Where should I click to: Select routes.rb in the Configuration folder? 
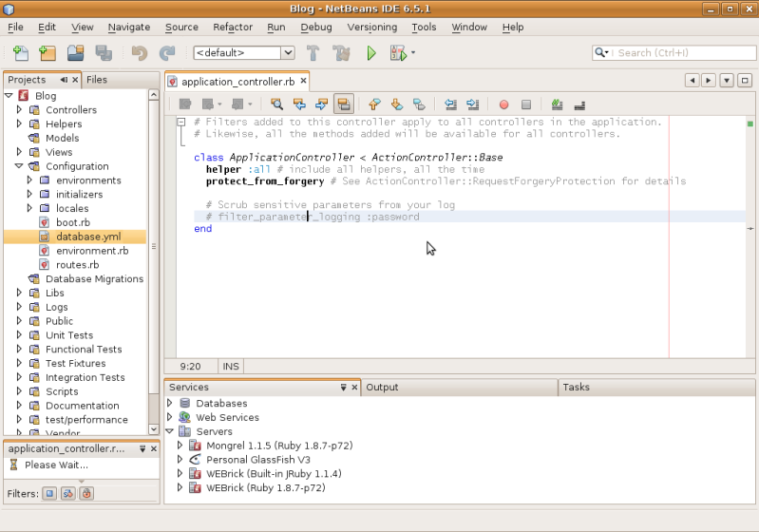[77, 265]
